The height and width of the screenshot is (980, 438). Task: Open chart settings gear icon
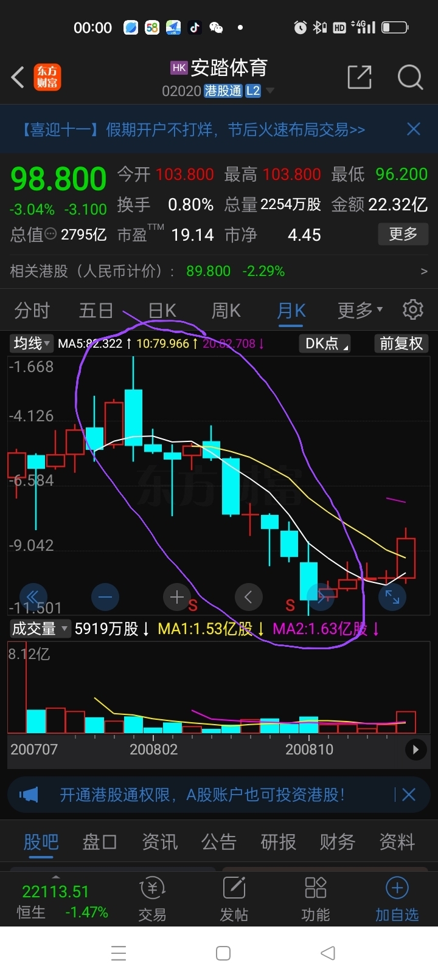pos(413,309)
